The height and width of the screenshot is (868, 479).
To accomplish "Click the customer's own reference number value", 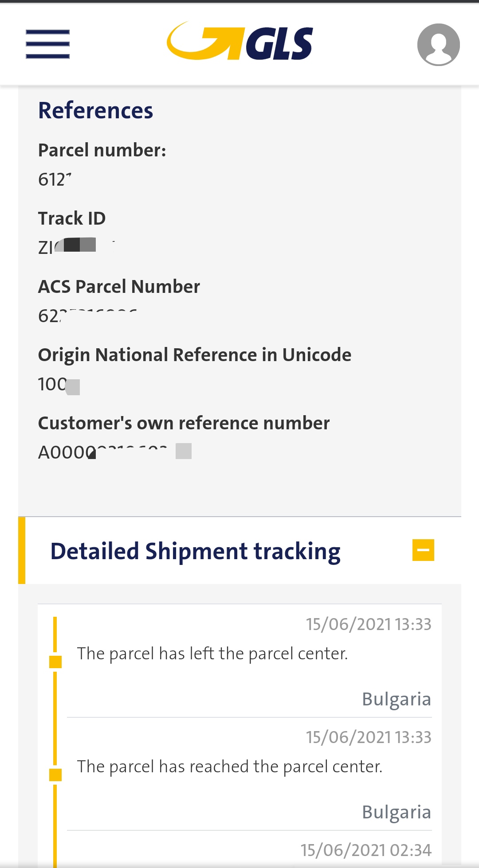I will 106,452.
